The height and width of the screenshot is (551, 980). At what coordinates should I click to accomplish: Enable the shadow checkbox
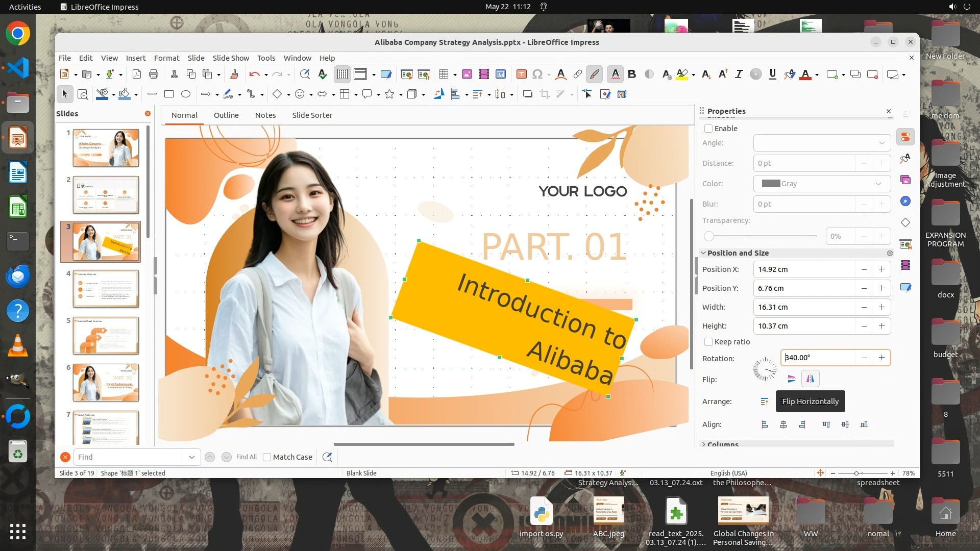[x=708, y=129]
